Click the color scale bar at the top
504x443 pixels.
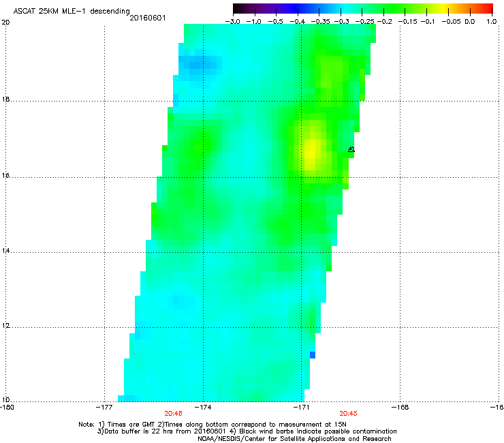pyautogui.click(x=363, y=9)
